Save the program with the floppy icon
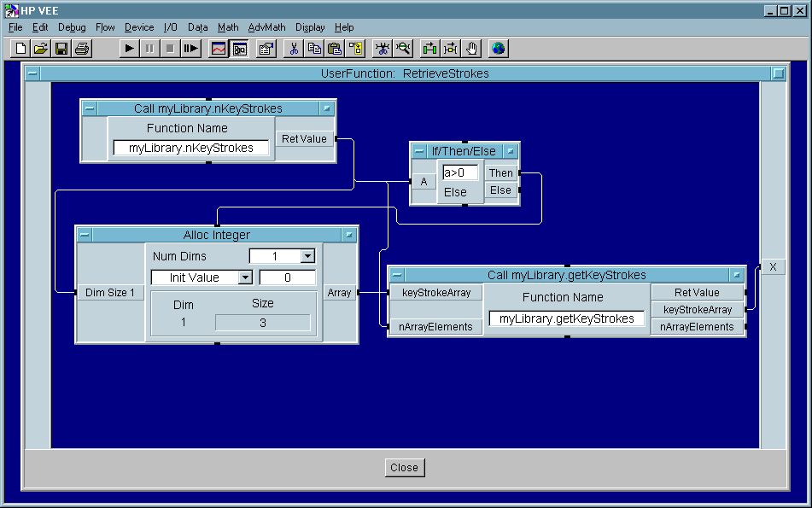 61,49
